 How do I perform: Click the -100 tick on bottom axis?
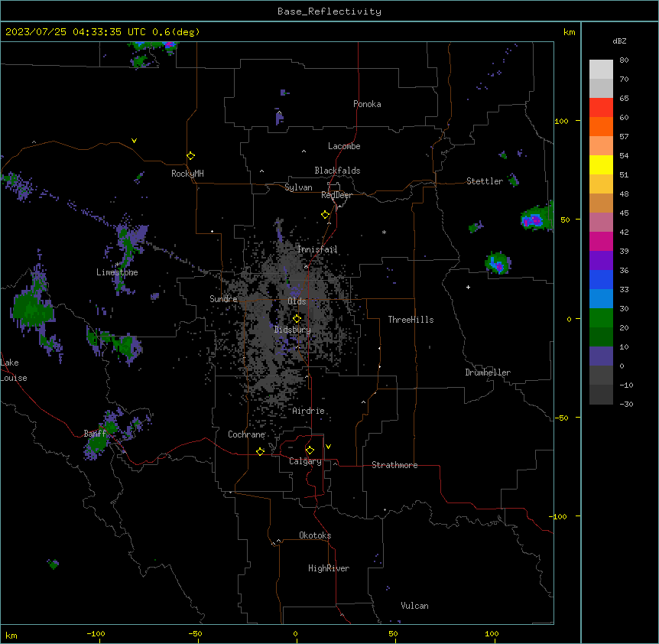[96, 633]
